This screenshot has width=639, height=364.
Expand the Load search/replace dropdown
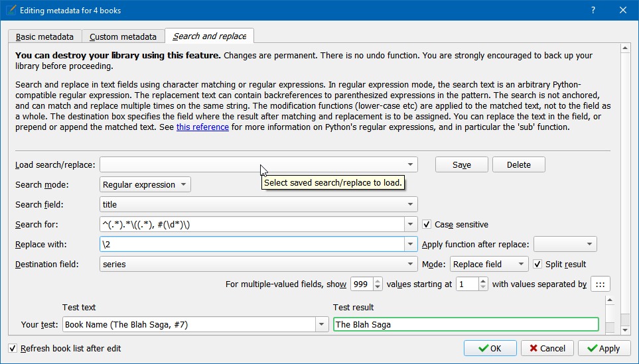tap(411, 164)
